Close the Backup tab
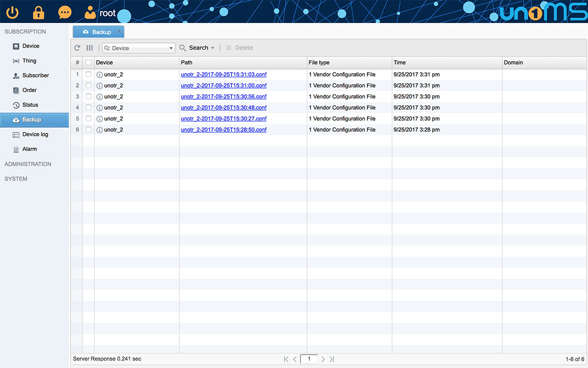The width and height of the screenshot is (588, 368). (x=119, y=31)
